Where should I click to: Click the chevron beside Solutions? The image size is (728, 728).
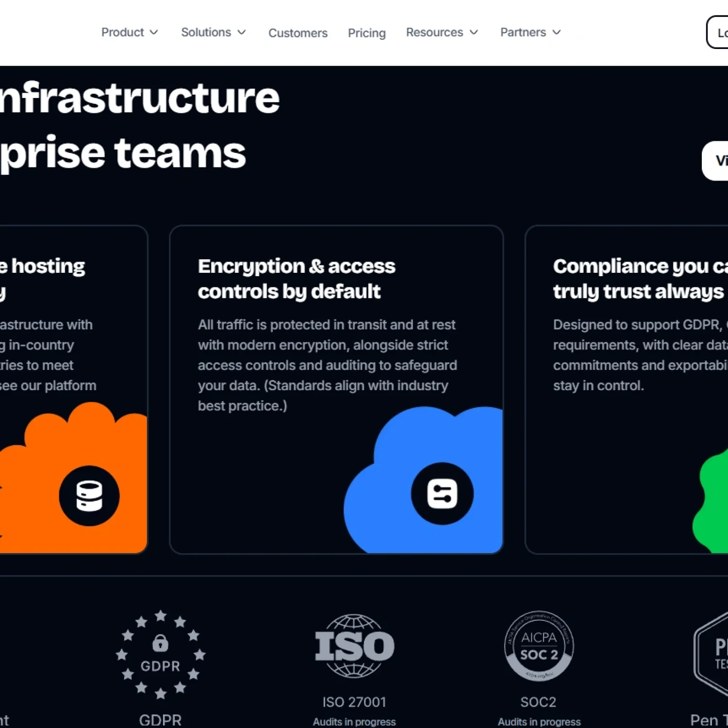242,33
